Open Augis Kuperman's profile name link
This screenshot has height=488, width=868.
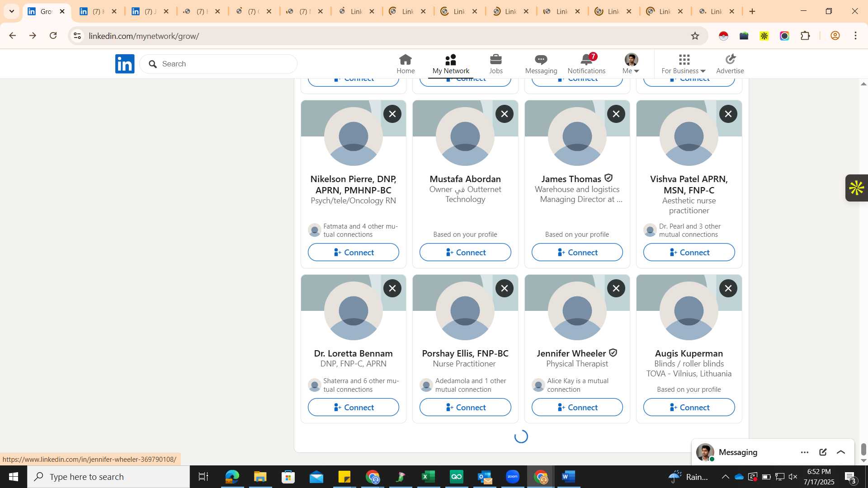coord(689,353)
